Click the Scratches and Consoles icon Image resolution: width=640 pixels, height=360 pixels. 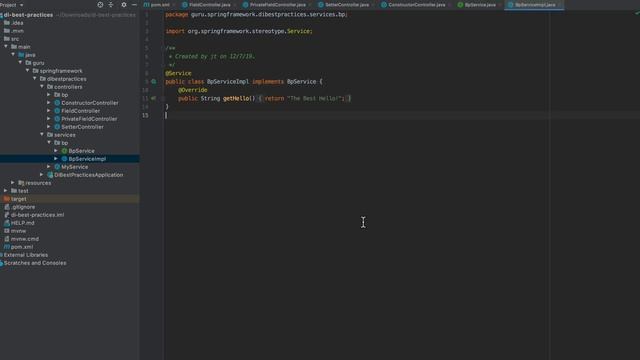(x=1, y=263)
